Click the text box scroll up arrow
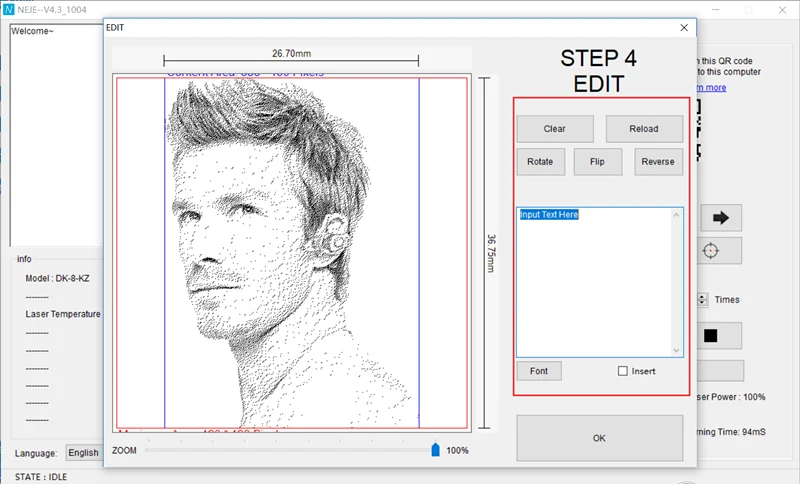800x484 pixels. point(676,215)
